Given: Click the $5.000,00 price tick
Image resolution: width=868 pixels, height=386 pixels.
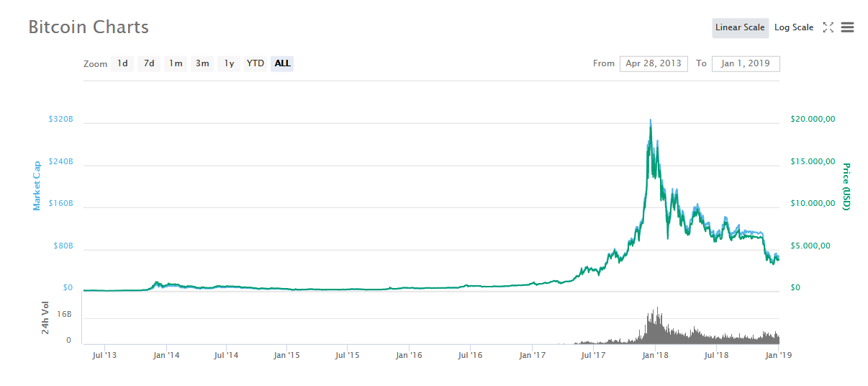Looking at the screenshot, I should [x=810, y=246].
